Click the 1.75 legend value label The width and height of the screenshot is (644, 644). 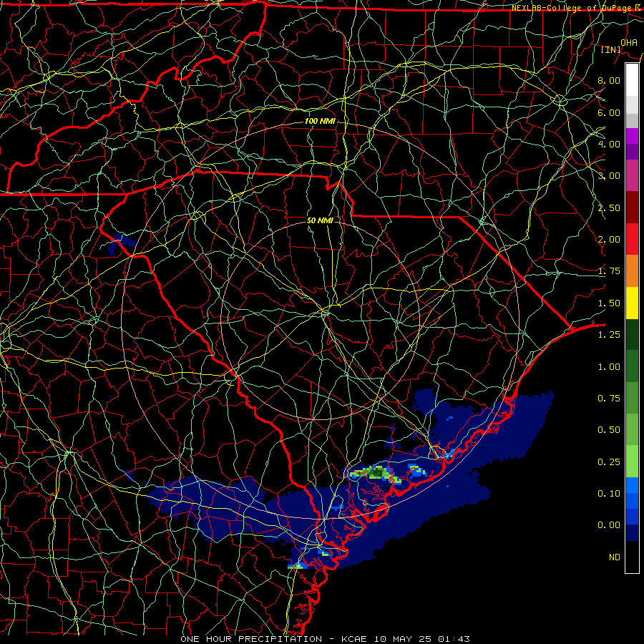coord(609,271)
